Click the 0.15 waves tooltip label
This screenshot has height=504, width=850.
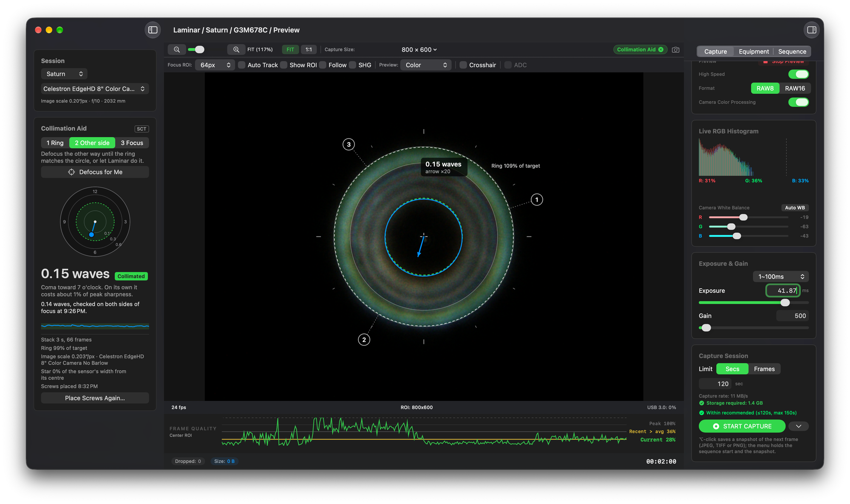coord(444,167)
